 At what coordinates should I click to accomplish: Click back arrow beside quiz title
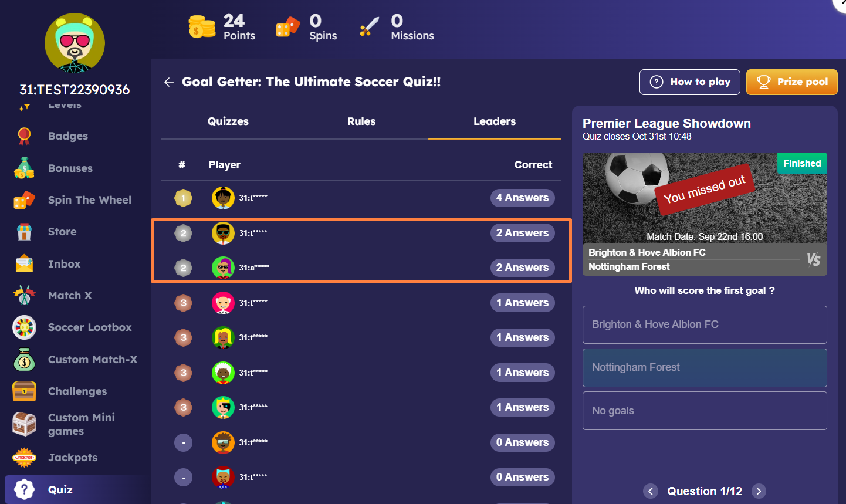click(169, 82)
